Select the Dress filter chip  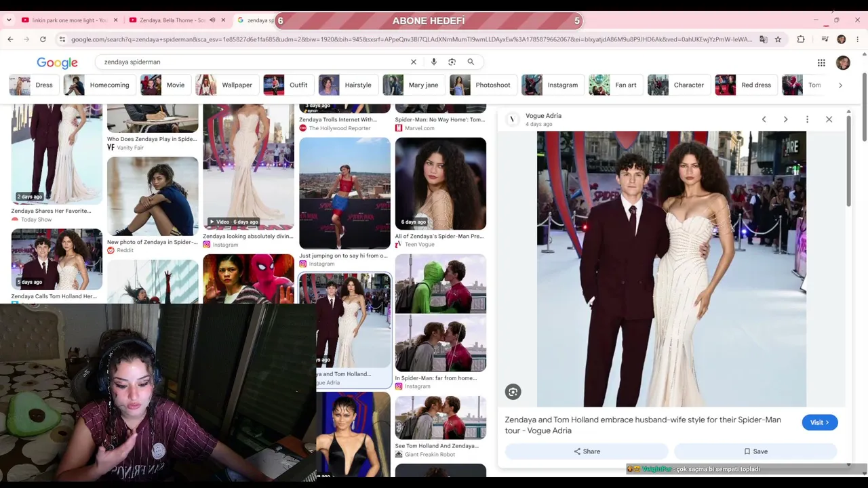33,85
